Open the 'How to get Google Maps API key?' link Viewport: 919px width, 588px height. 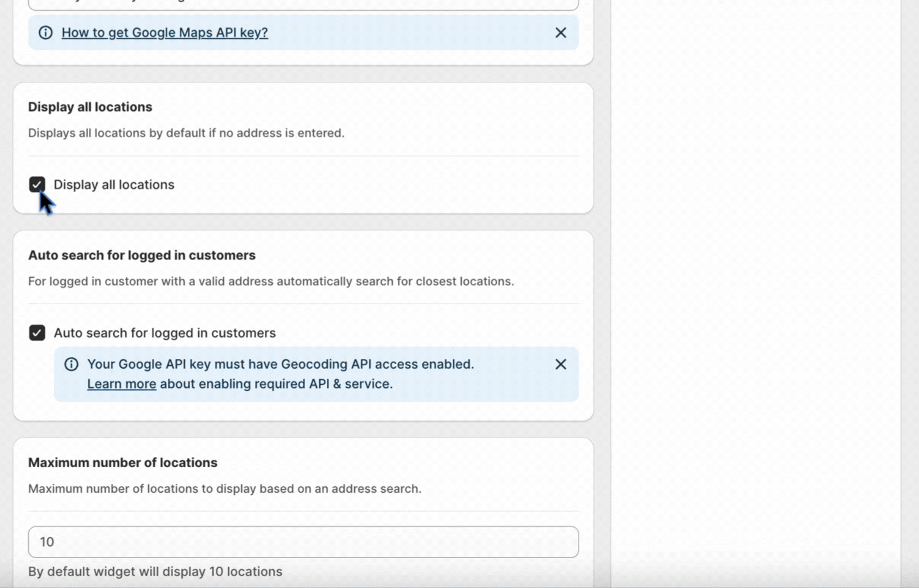click(x=165, y=33)
